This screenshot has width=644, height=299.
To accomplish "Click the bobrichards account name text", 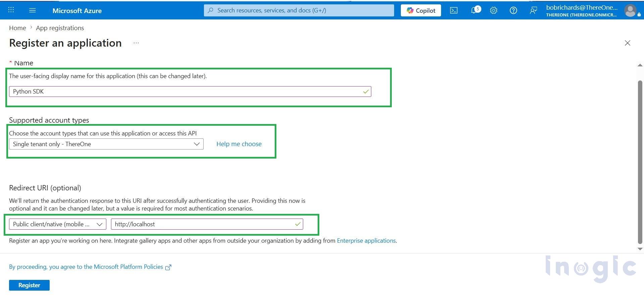I will click(x=582, y=8).
